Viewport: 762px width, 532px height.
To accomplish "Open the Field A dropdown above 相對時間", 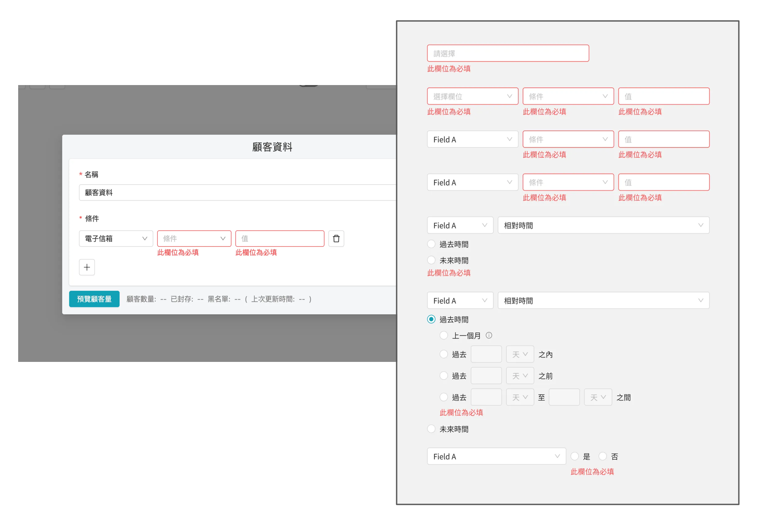I will (460, 225).
